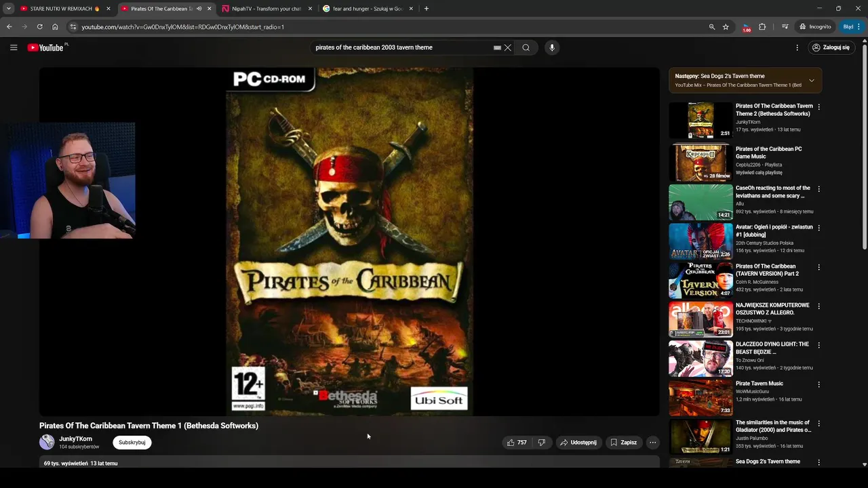868x488 pixels.
Task: Open JunkyTKorn channel avatar
Action: tap(47, 443)
